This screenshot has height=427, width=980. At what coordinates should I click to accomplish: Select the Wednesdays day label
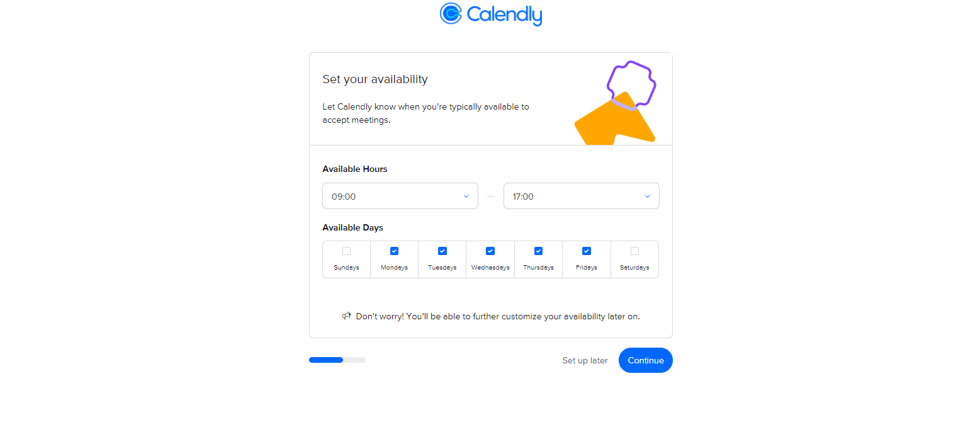[490, 268]
